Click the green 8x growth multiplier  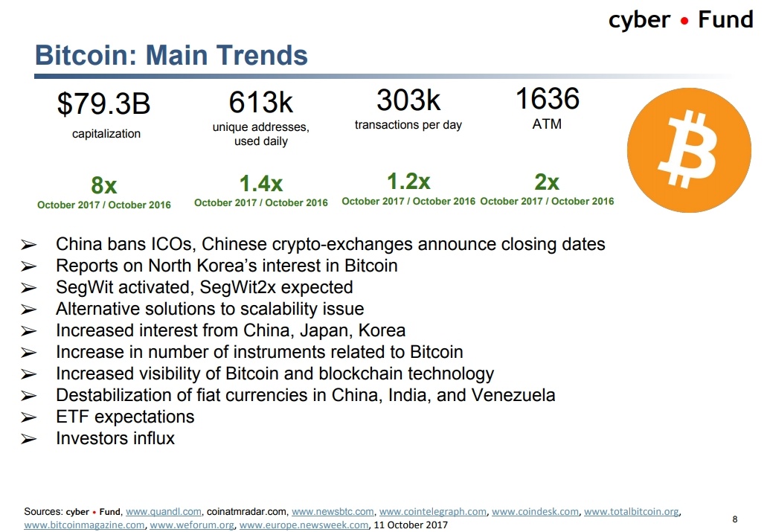click(x=103, y=185)
